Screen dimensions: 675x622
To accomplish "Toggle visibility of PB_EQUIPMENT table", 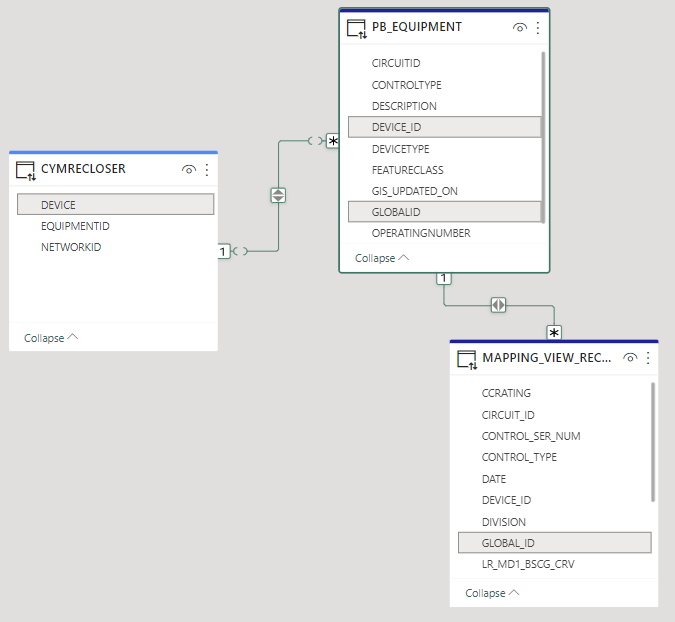I will [520, 28].
